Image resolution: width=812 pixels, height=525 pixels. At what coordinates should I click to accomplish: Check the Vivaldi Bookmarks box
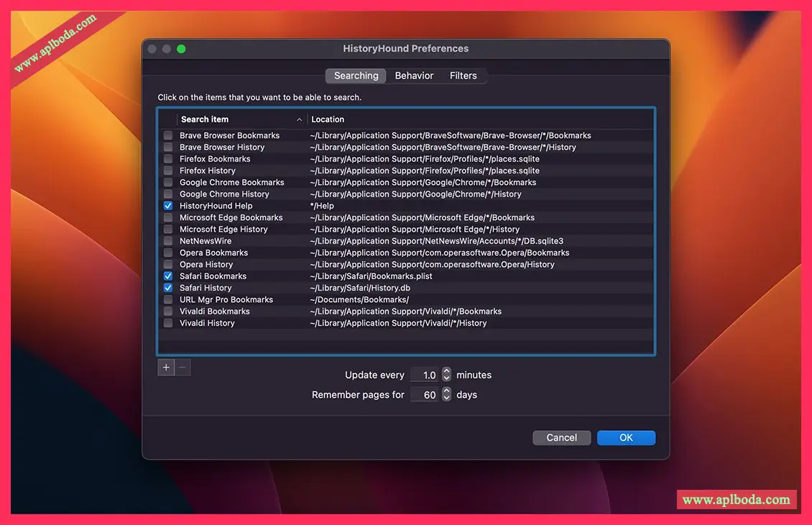click(167, 311)
